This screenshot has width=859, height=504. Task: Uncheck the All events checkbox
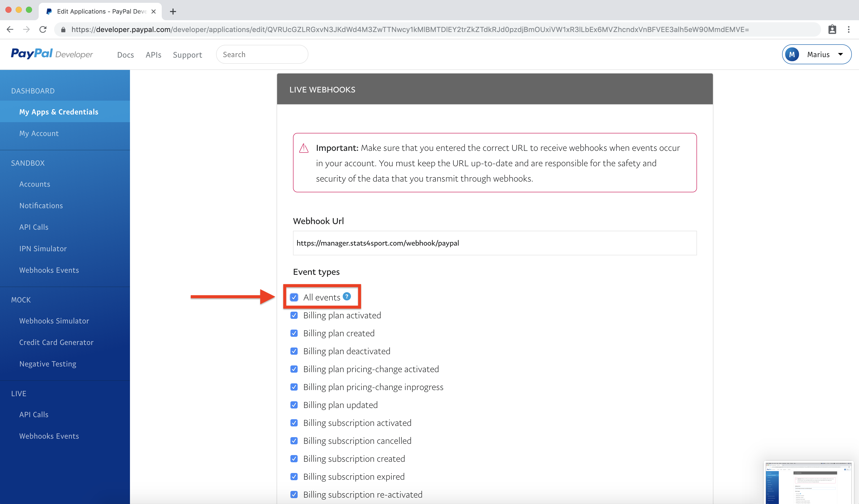294,297
